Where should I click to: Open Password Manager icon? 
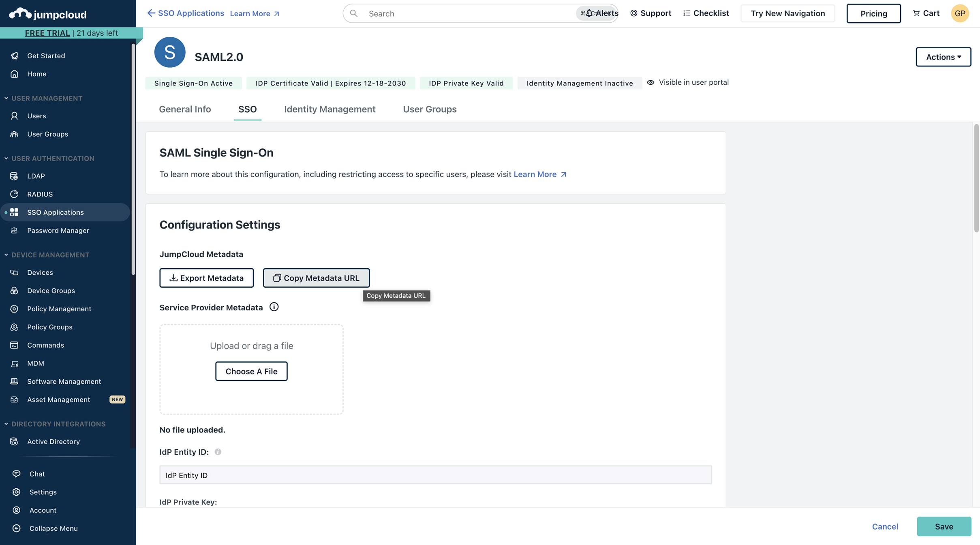pos(15,231)
